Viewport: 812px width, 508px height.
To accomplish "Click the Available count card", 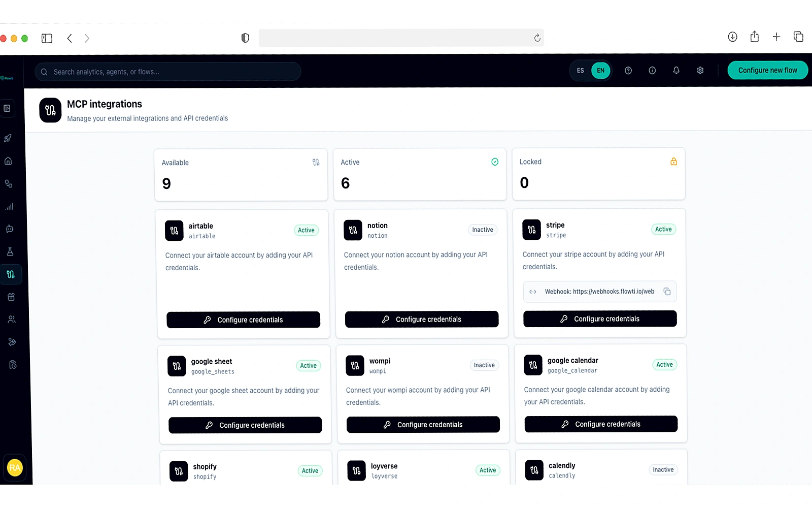I will click(241, 175).
